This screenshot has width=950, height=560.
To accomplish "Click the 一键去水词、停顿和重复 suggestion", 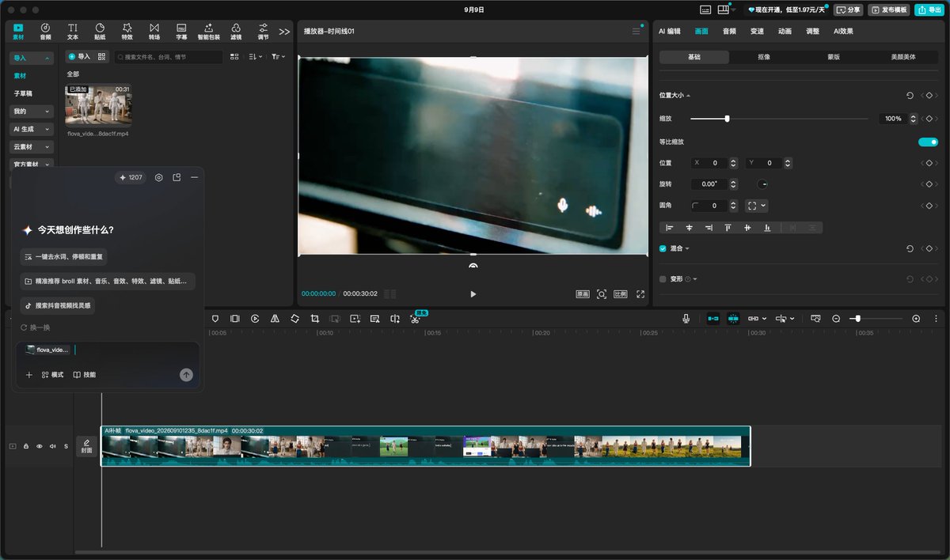I will coord(64,257).
